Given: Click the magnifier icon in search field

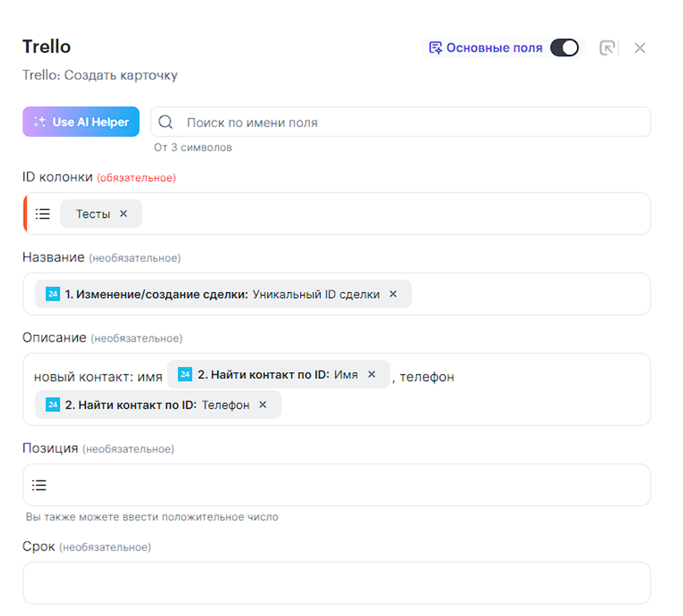Looking at the screenshot, I should [165, 122].
